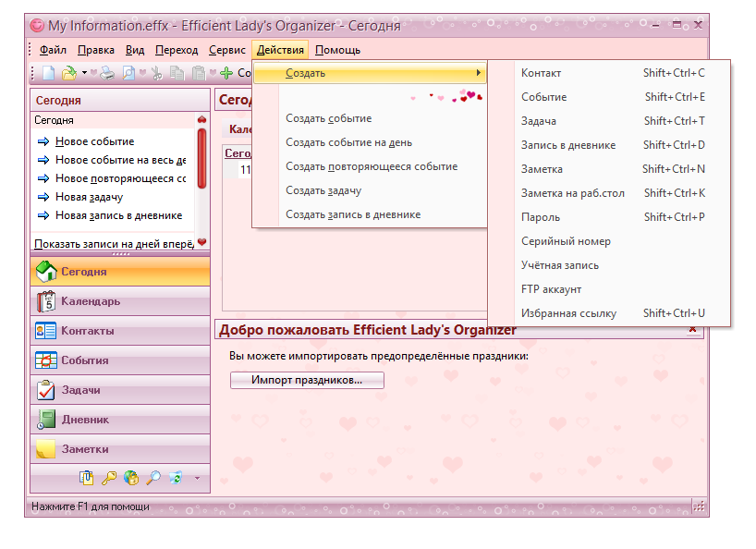Image resolution: width=756 pixels, height=549 pixels.
Task: Click Новое событие на весь день link
Action: tap(120, 160)
